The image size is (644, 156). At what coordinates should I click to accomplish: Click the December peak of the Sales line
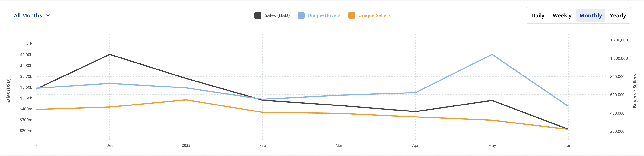(x=109, y=54)
